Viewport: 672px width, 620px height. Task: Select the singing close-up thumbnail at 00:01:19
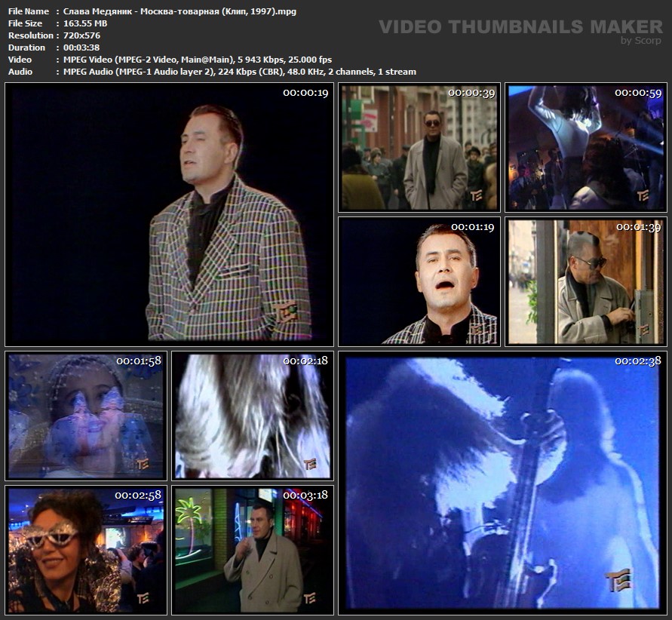pyautogui.click(x=419, y=281)
